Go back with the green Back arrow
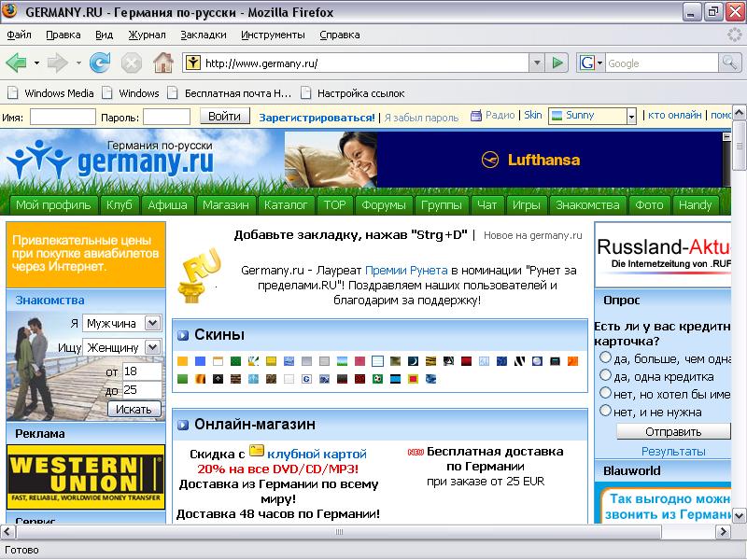This screenshot has width=747, height=560. [16, 63]
